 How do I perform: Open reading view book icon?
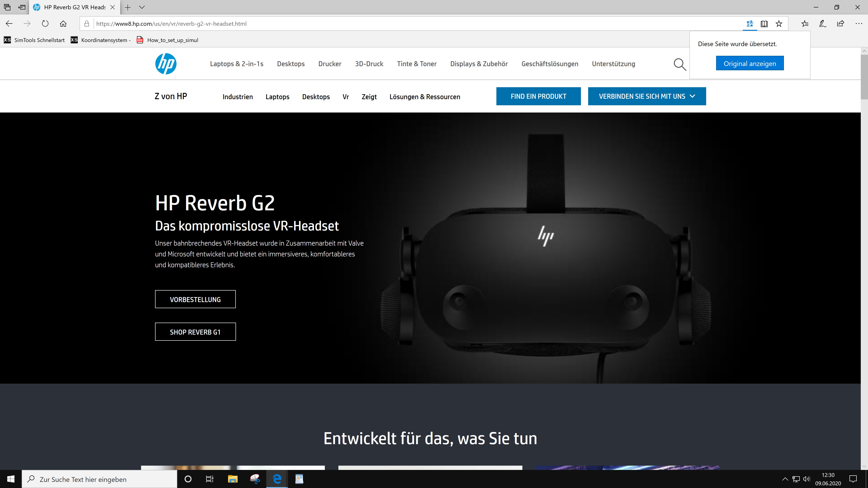[x=764, y=23]
